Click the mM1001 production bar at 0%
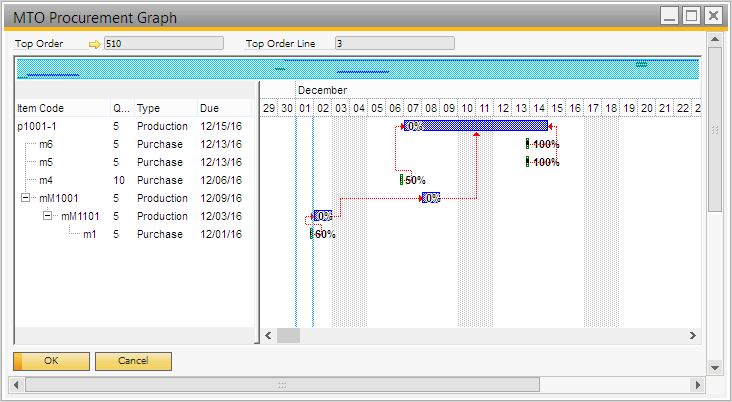This screenshot has height=402, width=732. (x=430, y=198)
